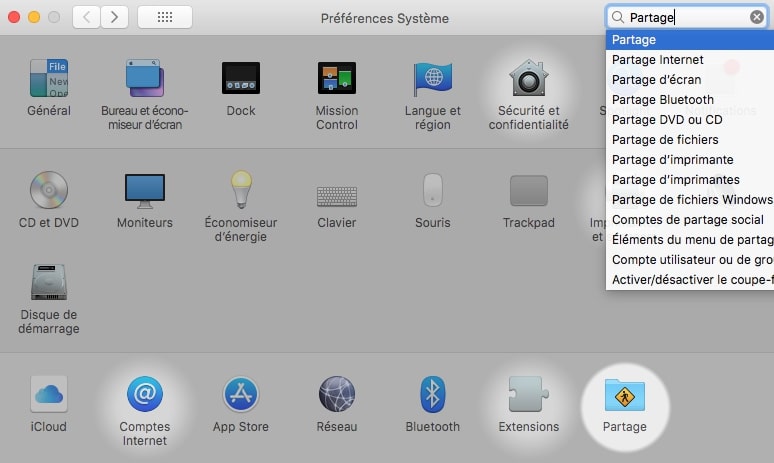Click inside the Partage search field
The height and width of the screenshot is (463, 774).
pos(686,17)
